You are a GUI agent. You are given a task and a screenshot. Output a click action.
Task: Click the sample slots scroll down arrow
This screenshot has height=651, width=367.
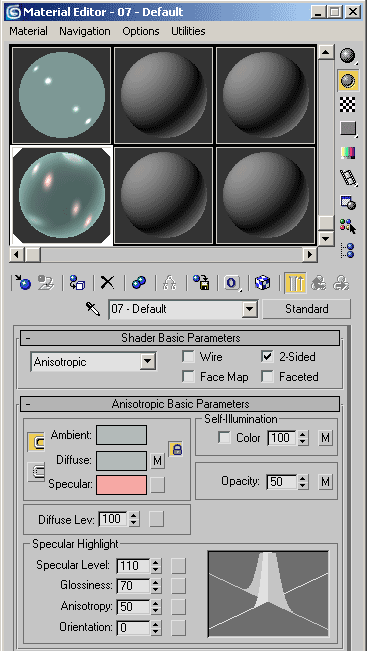coord(326,238)
